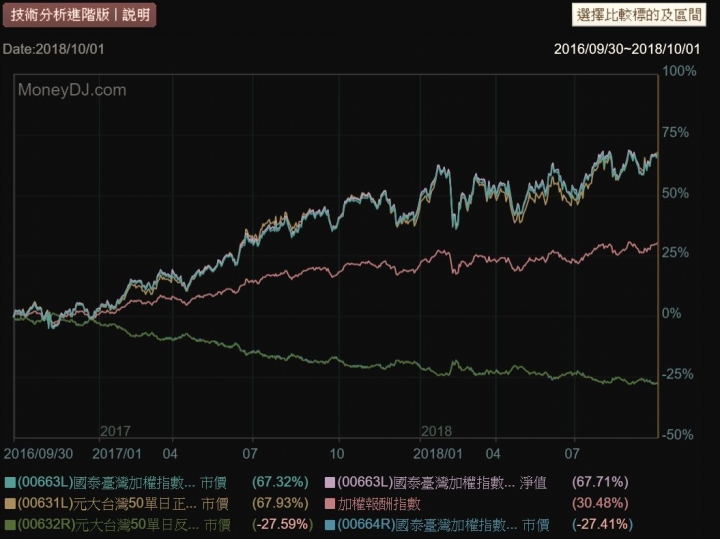Click gold swatch for 00631L 市價

point(10,504)
